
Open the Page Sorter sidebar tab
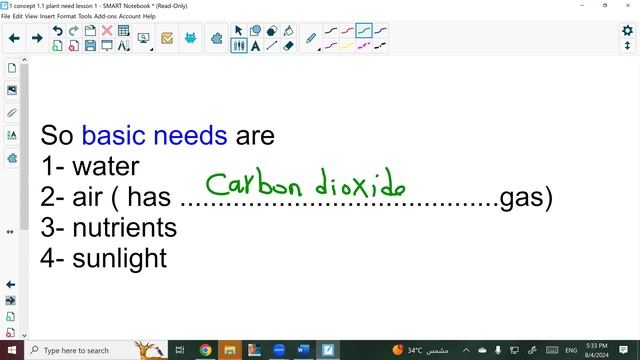coord(12,68)
